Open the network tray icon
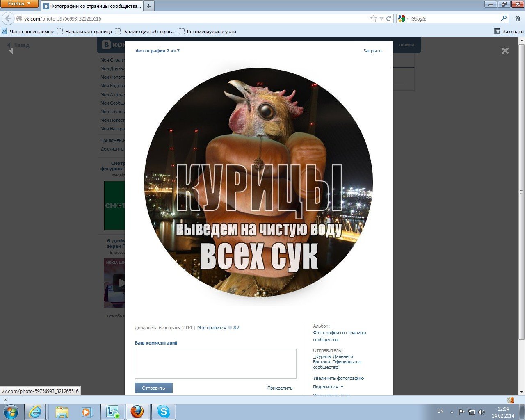 (472, 412)
